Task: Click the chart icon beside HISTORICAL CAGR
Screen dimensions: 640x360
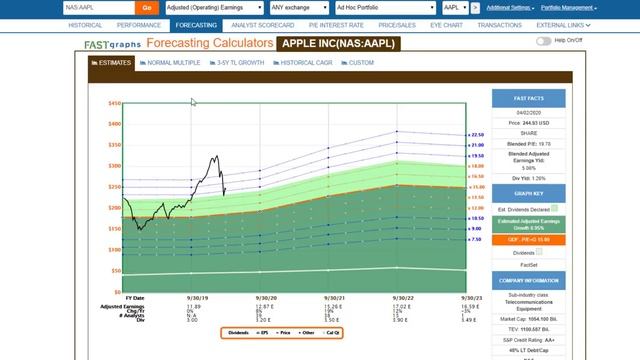Action: [276, 63]
